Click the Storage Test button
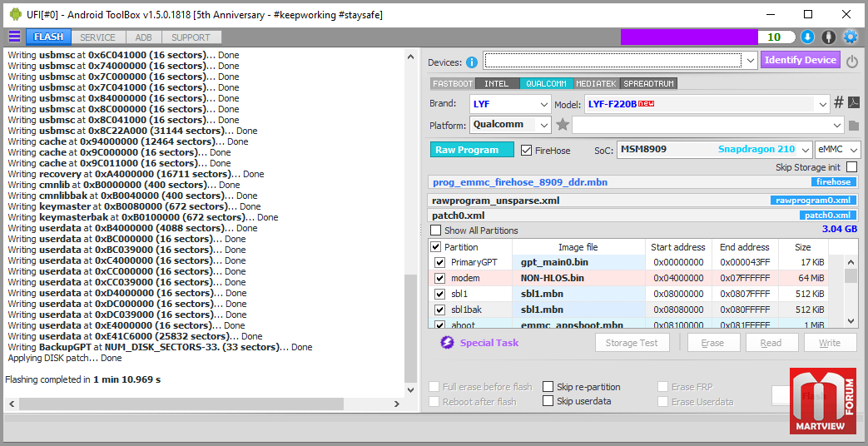 [x=632, y=343]
